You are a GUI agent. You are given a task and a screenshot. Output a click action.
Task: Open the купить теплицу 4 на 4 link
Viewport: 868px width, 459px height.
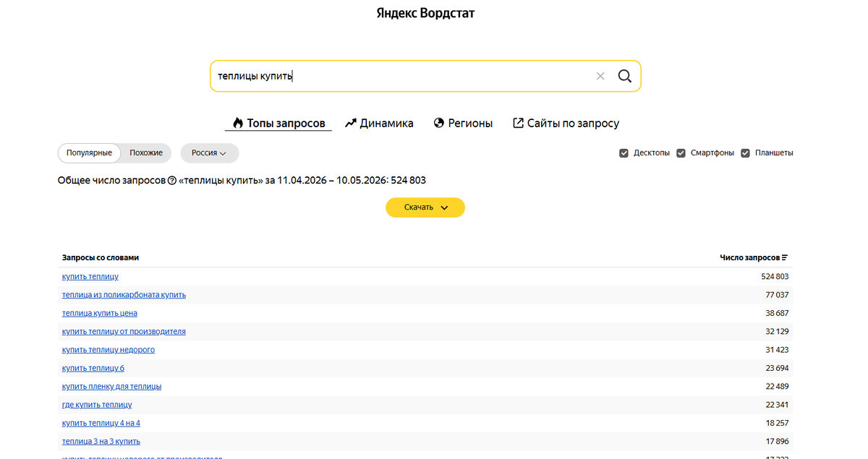point(101,423)
